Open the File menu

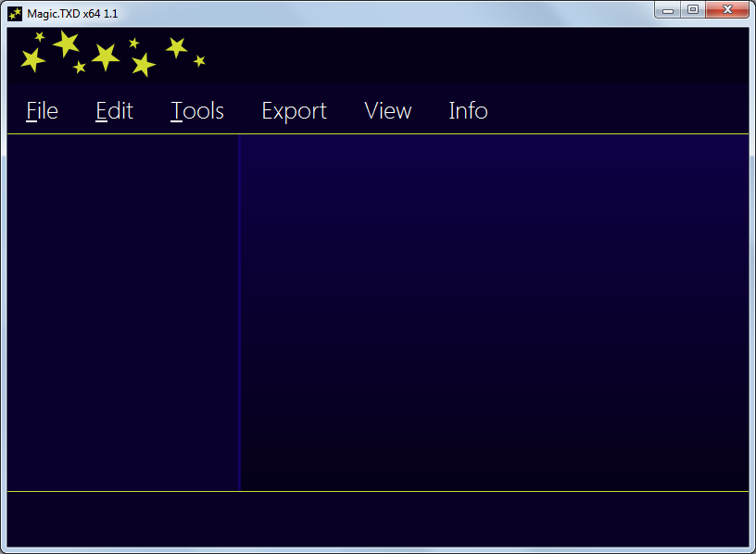pos(42,111)
